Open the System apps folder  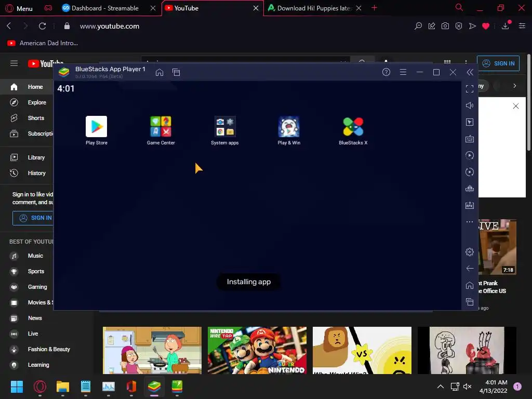pyautogui.click(x=224, y=130)
